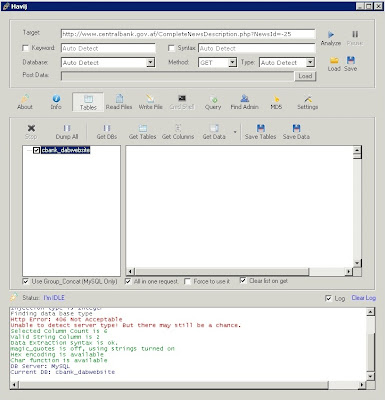Switch to the Tables section

88,102
